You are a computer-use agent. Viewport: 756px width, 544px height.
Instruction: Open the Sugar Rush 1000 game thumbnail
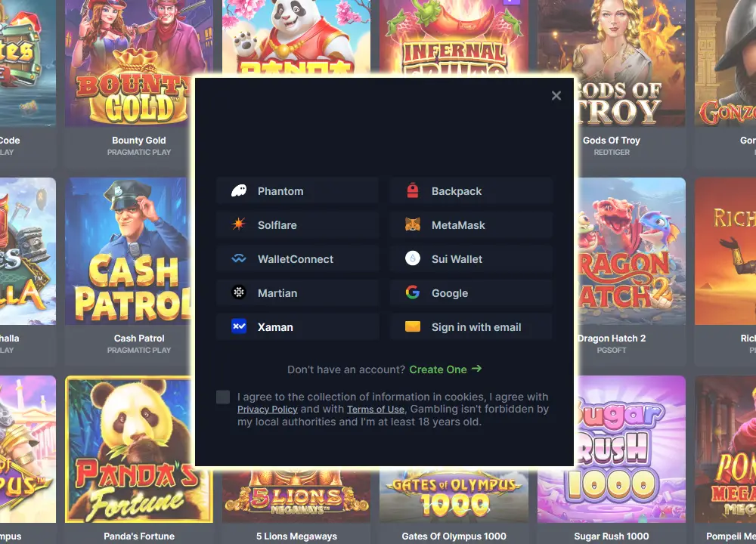coord(630,449)
